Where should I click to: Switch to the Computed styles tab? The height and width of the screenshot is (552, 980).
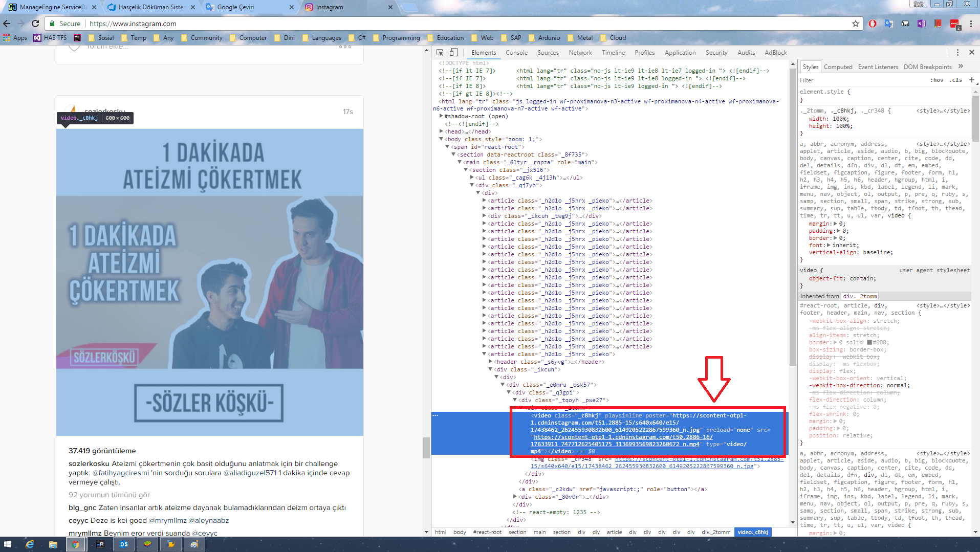point(838,67)
